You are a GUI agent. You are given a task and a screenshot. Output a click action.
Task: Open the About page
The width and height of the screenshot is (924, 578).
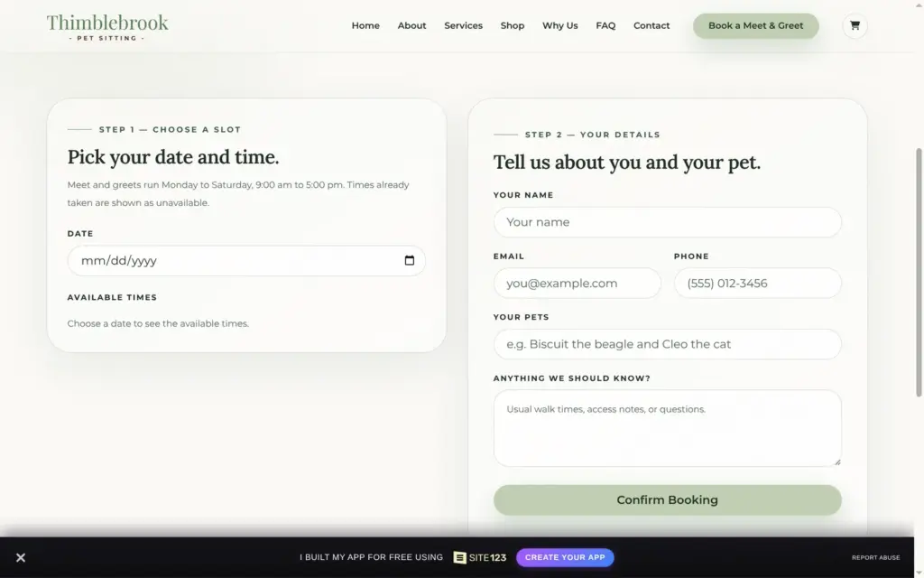411,26
